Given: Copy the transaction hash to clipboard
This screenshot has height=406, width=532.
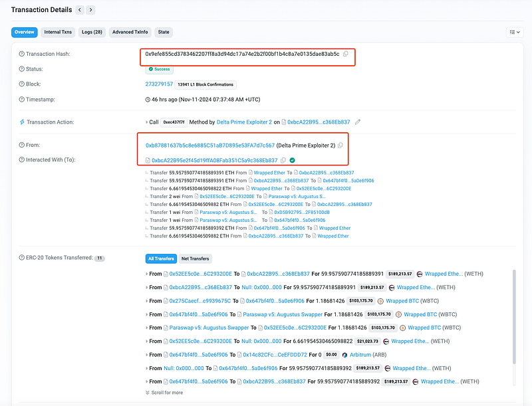Looking at the screenshot, I should [345, 54].
